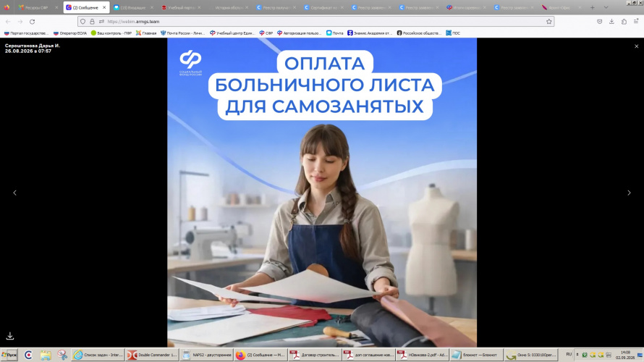The width and height of the screenshot is (644, 362).
Task: Open the Extensions toolbar button
Action: coord(624,22)
